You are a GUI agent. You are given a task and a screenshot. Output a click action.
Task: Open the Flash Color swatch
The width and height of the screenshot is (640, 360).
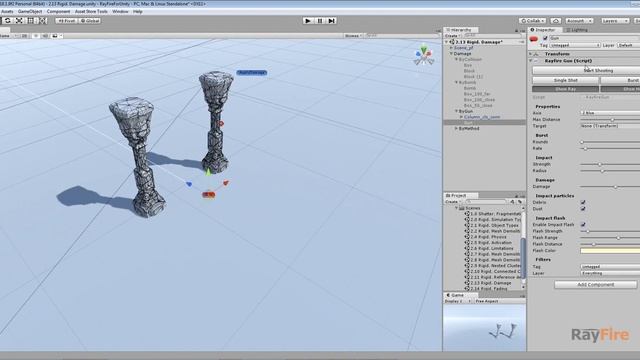(610, 251)
